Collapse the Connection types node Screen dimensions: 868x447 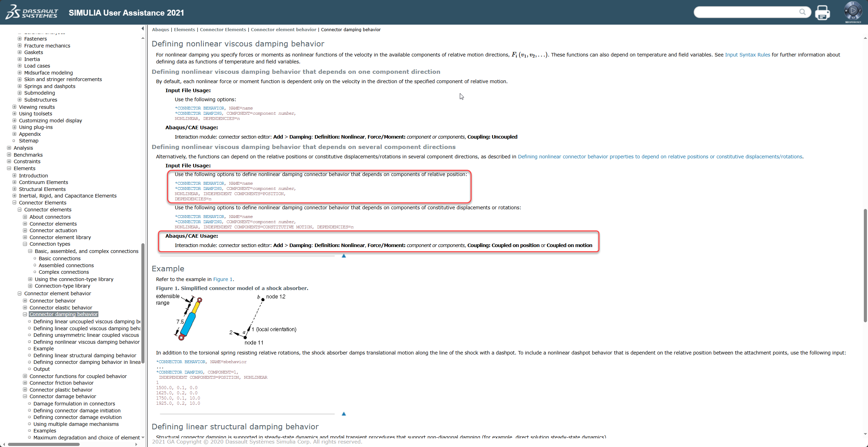(25, 244)
